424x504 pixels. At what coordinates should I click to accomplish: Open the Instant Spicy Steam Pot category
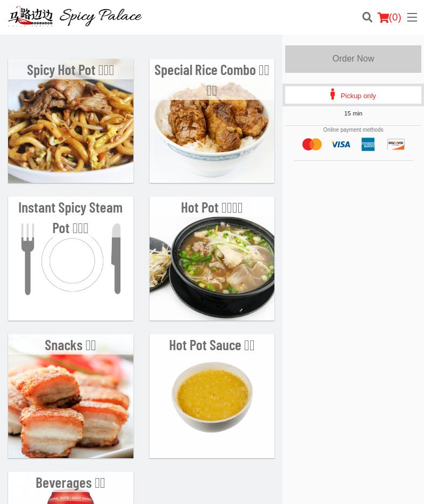(x=71, y=258)
